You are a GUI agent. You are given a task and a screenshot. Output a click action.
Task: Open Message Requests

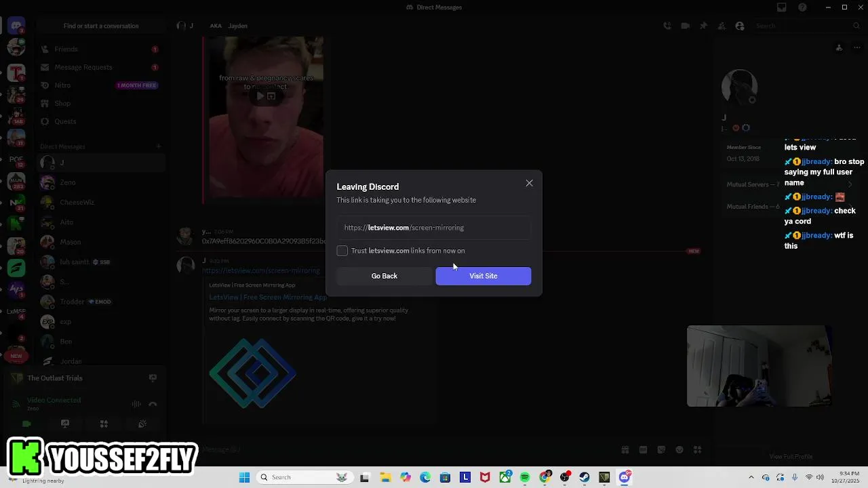tap(100, 67)
